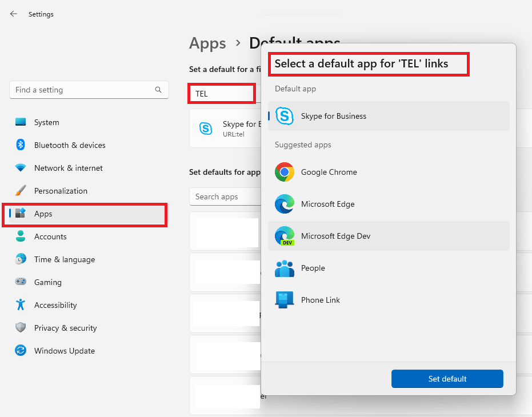Click the Accessibility figure icon
This screenshot has height=417, width=532.
(x=21, y=304)
